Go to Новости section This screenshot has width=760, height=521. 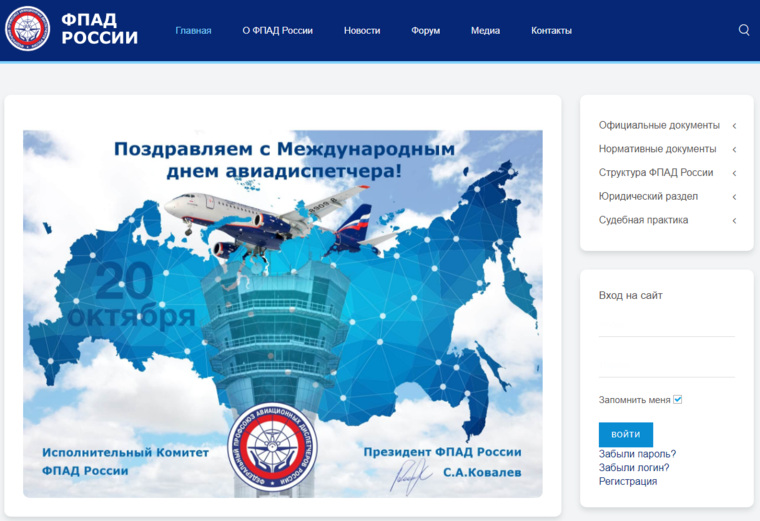[362, 31]
